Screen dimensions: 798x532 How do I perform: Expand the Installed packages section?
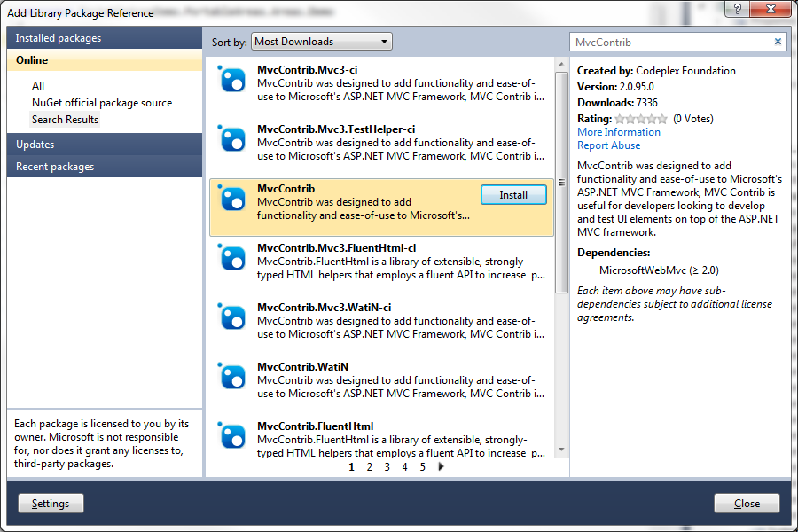[x=105, y=38]
